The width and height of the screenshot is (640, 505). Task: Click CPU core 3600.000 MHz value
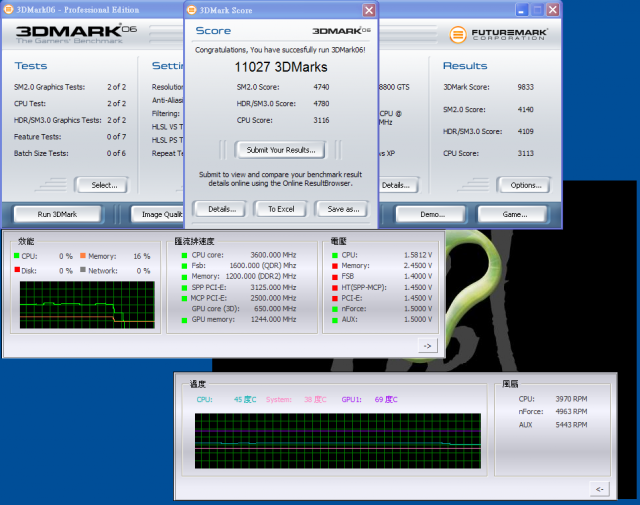pyautogui.click(x=273, y=255)
